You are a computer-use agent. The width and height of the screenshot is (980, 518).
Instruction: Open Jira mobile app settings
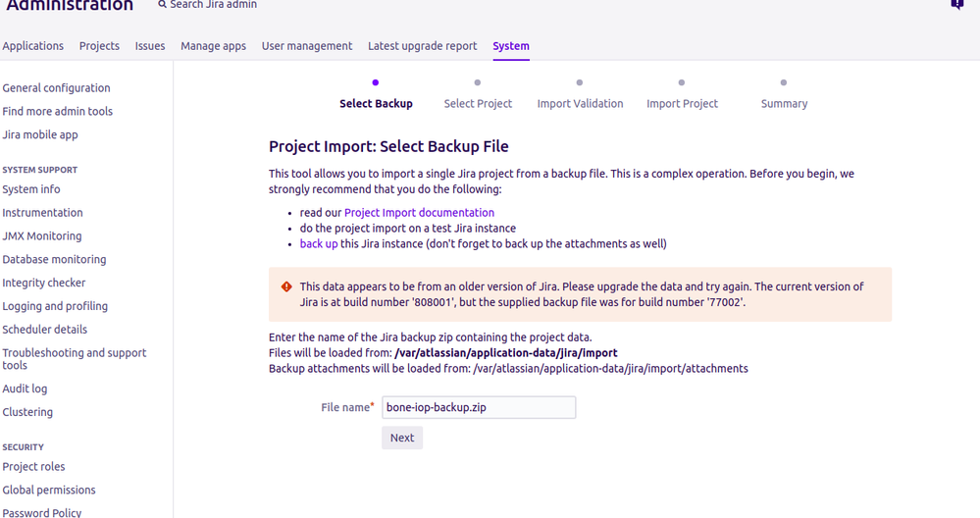click(40, 135)
